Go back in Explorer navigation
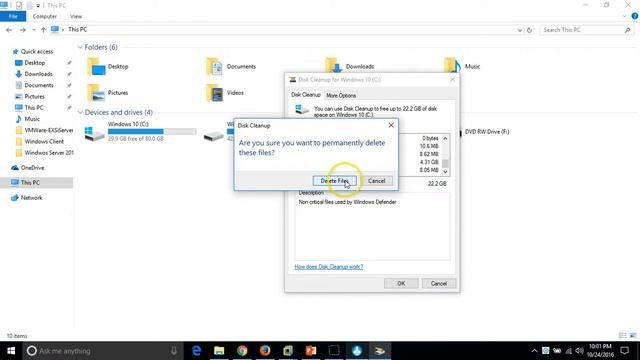Image resolution: width=640 pixels, height=360 pixels. pyautogui.click(x=9, y=30)
